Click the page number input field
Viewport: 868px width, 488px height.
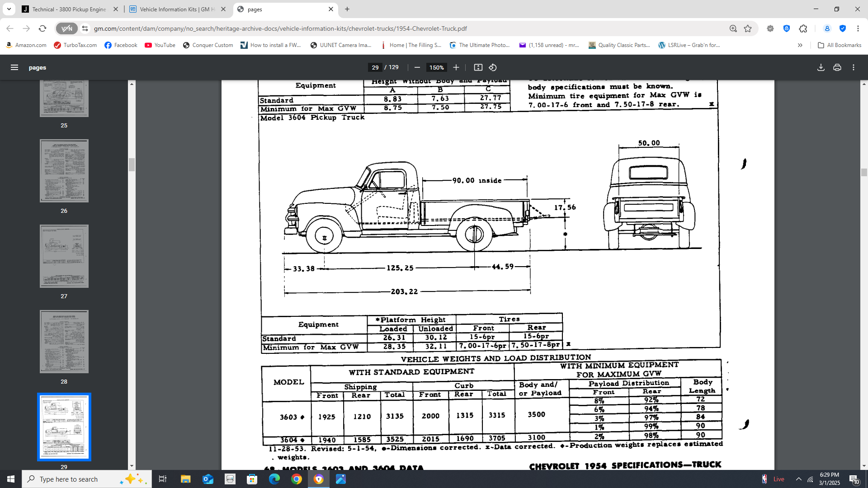point(375,67)
